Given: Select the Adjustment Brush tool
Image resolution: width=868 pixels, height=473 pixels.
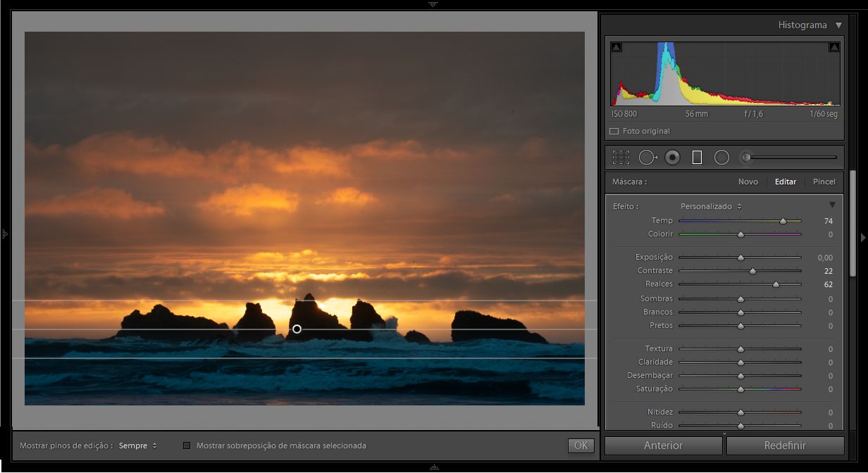Looking at the screenshot, I should pos(747,158).
